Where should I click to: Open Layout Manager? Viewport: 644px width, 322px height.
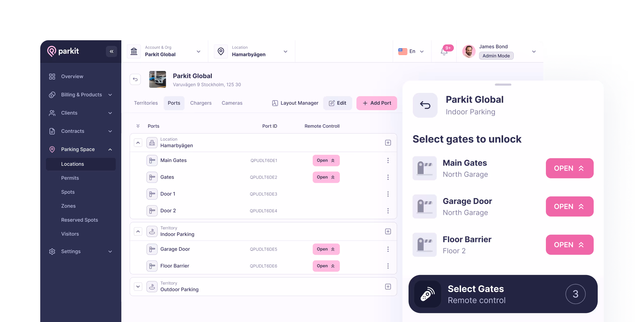coord(295,103)
